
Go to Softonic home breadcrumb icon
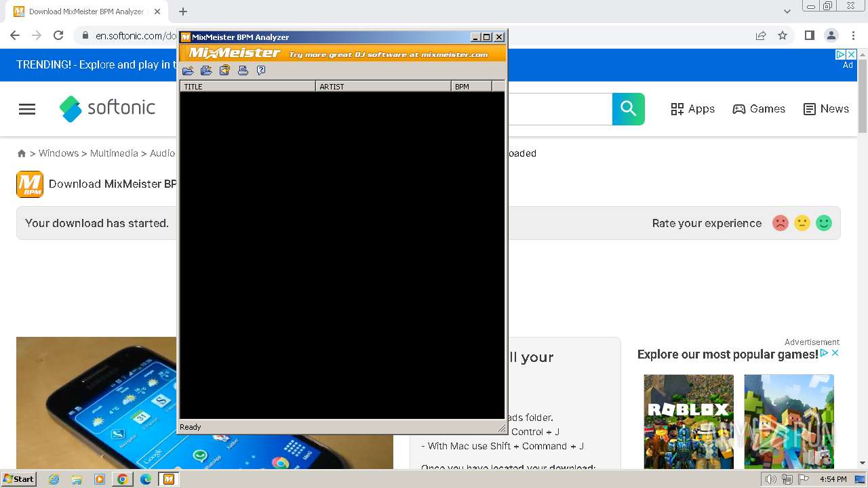click(22, 153)
